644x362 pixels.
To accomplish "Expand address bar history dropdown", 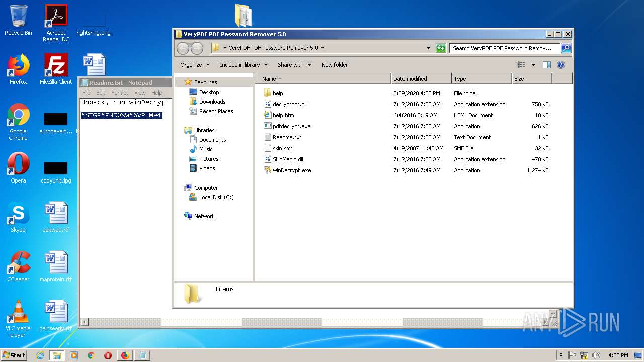I will [x=428, y=48].
